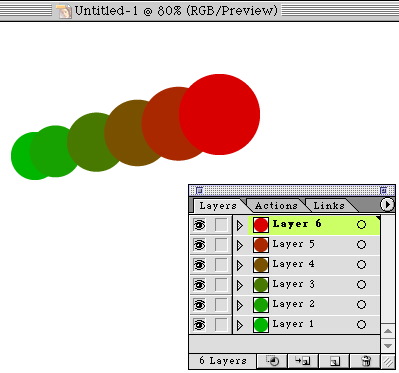The height and width of the screenshot is (373, 399).
Task: Expand Layer 1 disclosure triangle
Action: click(240, 325)
